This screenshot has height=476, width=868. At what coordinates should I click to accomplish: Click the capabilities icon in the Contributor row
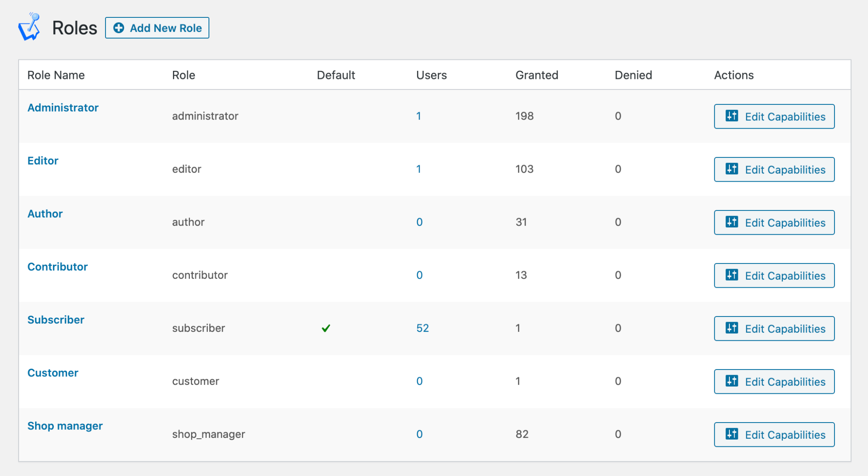coord(732,275)
